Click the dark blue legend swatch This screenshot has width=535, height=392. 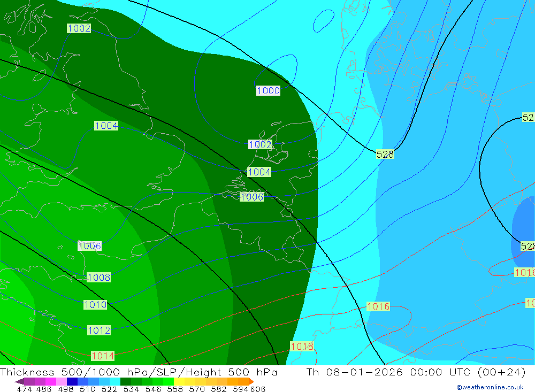click(x=72, y=381)
